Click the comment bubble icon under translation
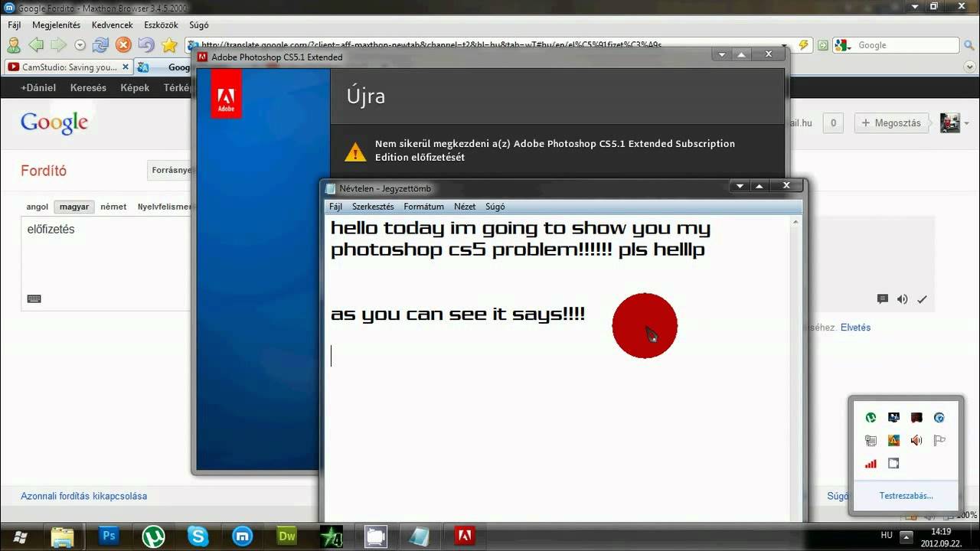This screenshot has height=551, width=980. 882,299
